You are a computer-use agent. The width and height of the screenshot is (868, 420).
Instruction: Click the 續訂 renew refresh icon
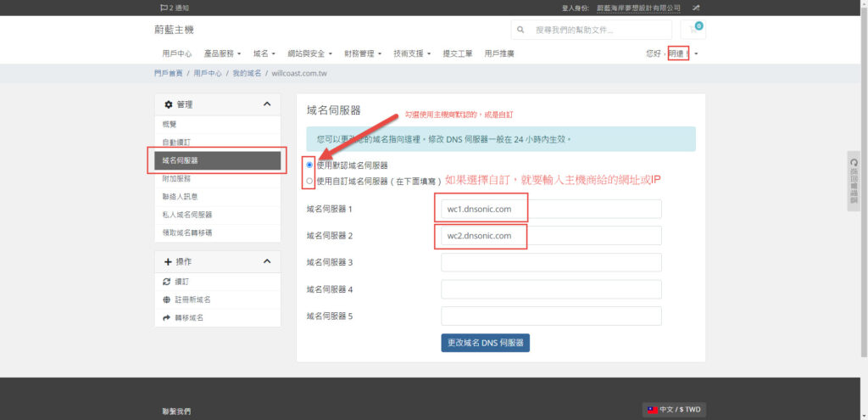(166, 281)
